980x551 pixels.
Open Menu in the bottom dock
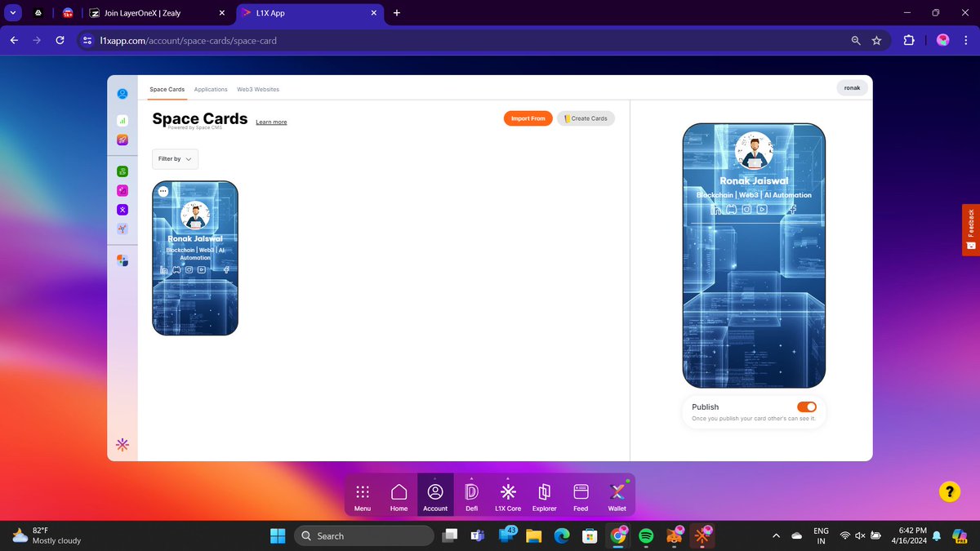[x=363, y=496]
